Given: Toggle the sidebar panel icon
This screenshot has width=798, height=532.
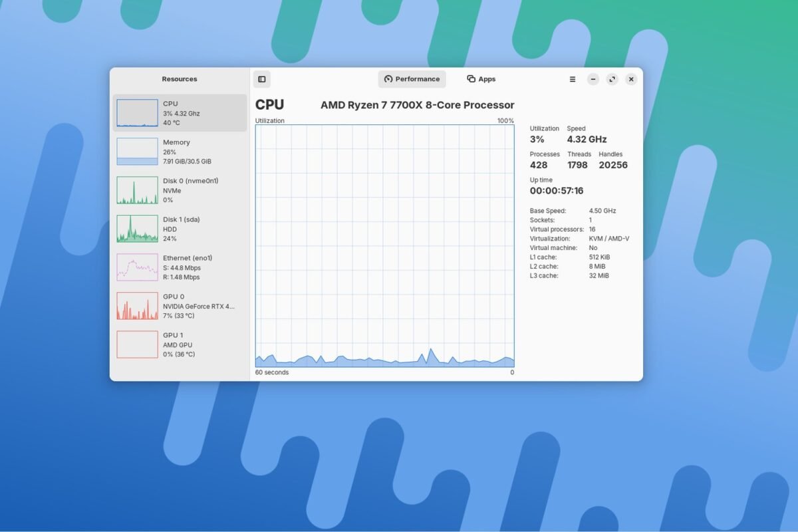Looking at the screenshot, I should click(262, 79).
